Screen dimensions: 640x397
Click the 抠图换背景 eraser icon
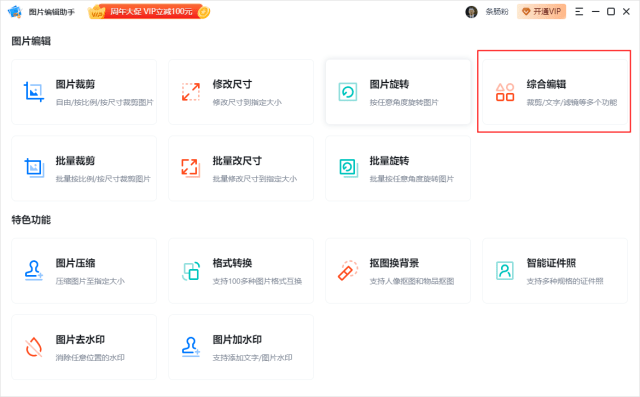[x=348, y=271]
